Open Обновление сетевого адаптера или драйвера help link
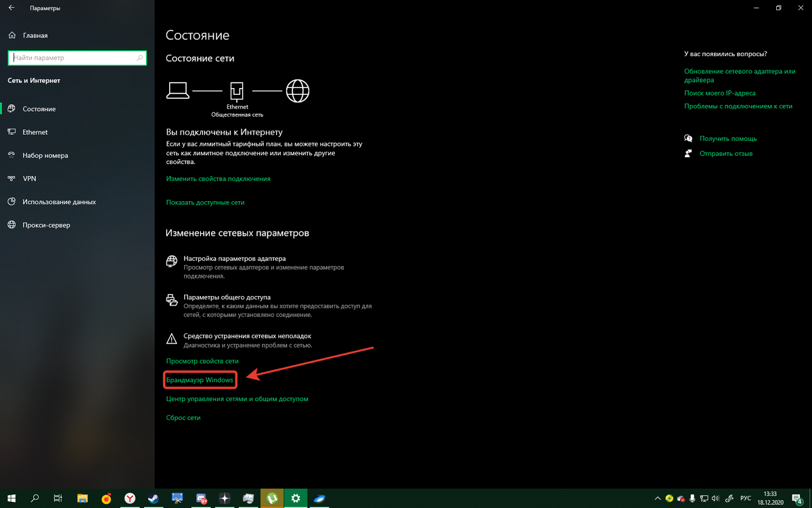 [740, 75]
